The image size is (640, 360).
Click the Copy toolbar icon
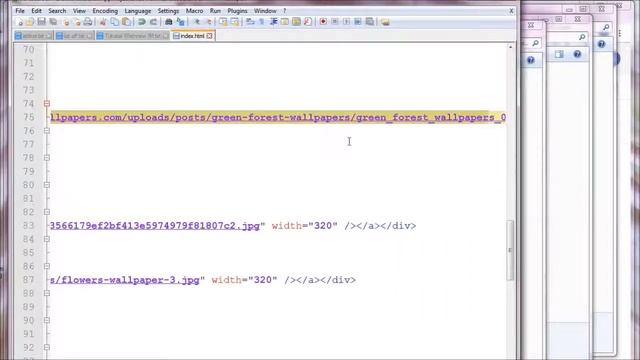coord(115,22)
